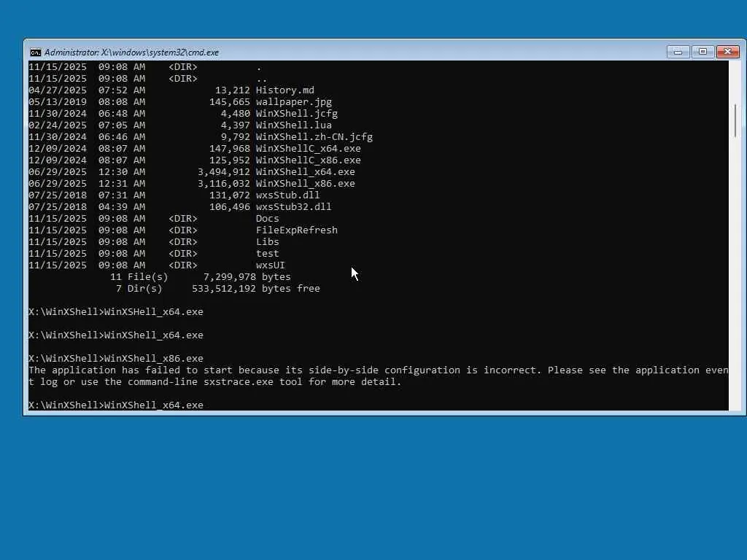Click the 05/13/2019 date entry
747x560 pixels.
click(58, 102)
